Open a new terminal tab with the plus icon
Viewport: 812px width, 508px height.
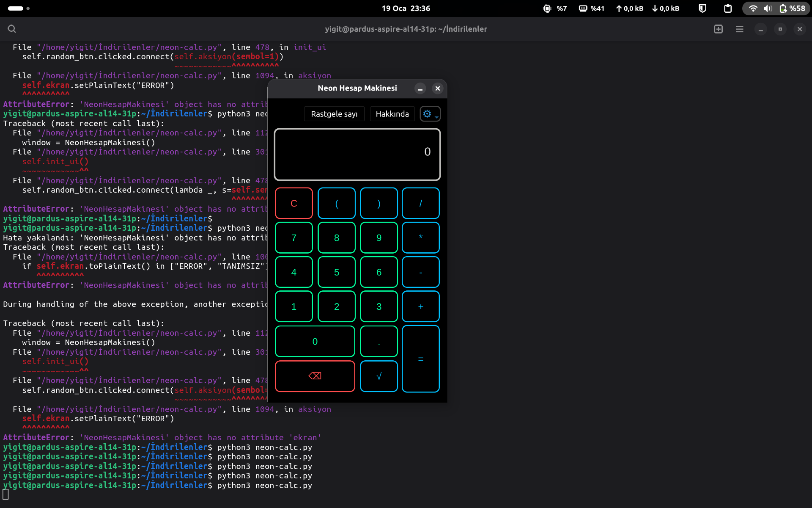tap(718, 29)
